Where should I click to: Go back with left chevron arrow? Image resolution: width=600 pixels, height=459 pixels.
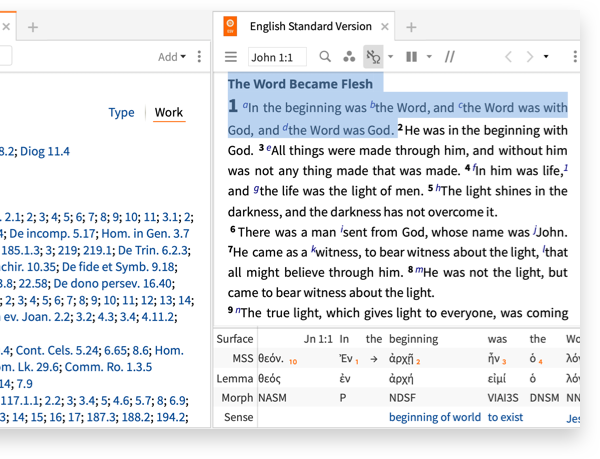(508, 57)
